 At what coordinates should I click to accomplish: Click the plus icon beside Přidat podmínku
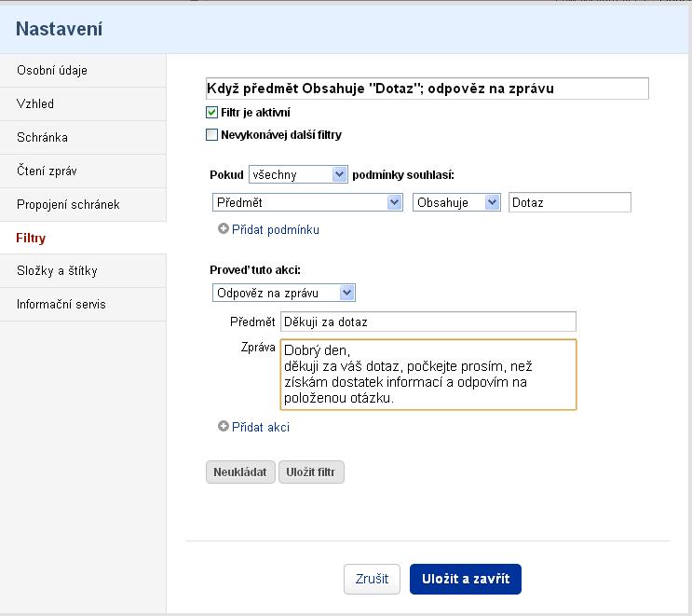[224, 228]
